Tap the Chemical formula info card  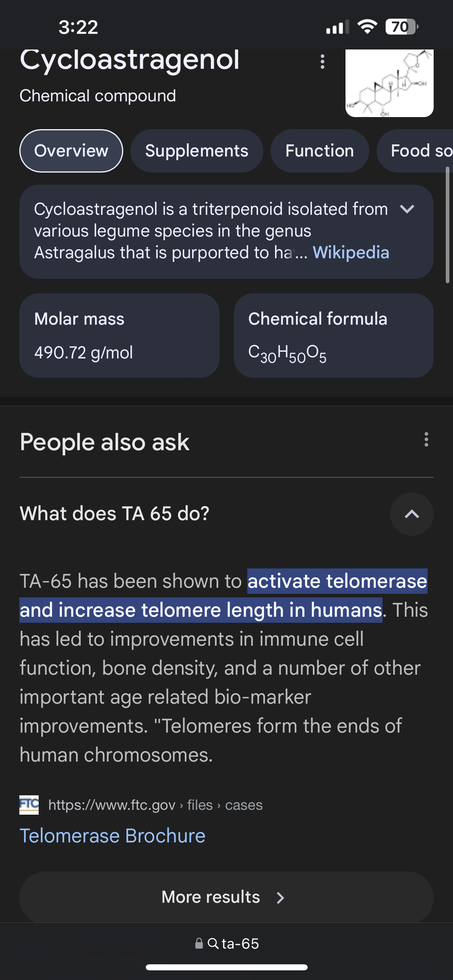coord(333,336)
